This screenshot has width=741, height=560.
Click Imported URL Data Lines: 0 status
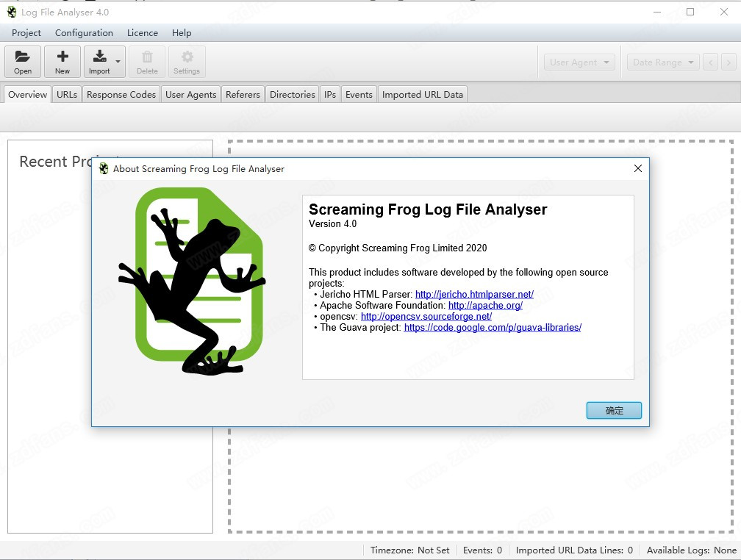574,550
